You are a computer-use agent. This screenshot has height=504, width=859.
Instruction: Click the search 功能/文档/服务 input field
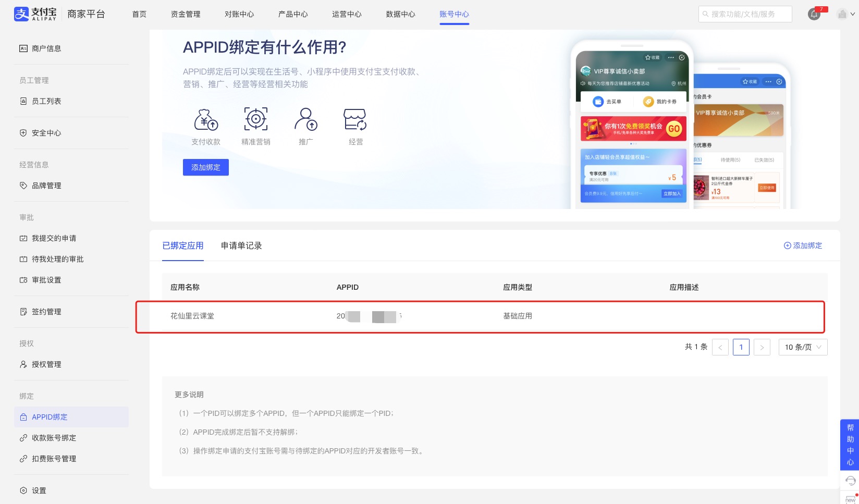(745, 14)
